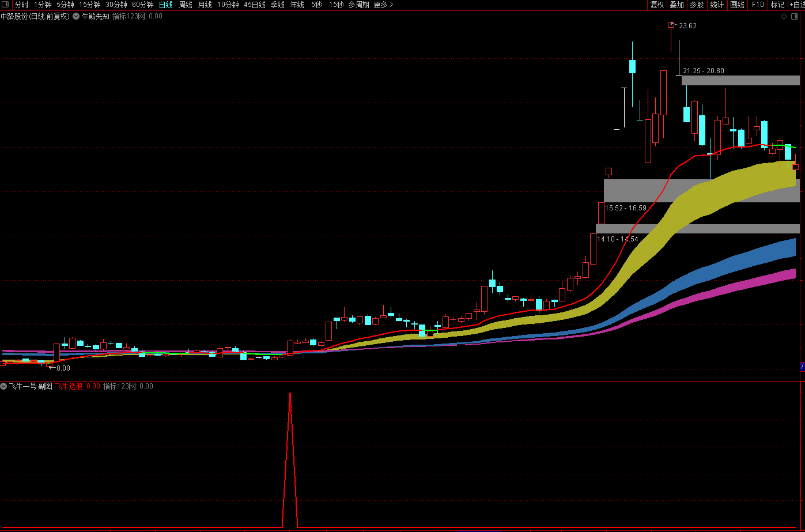Click the 标记 mark button
805x532 pixels.
[778, 5]
